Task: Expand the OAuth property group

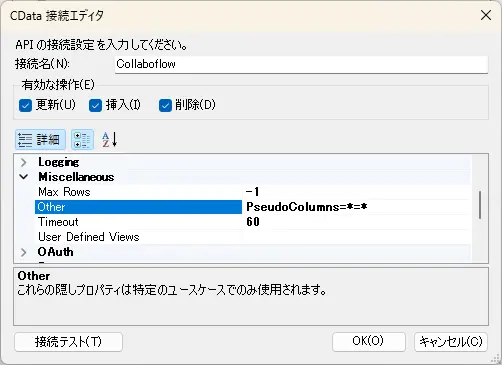Action: [23, 252]
